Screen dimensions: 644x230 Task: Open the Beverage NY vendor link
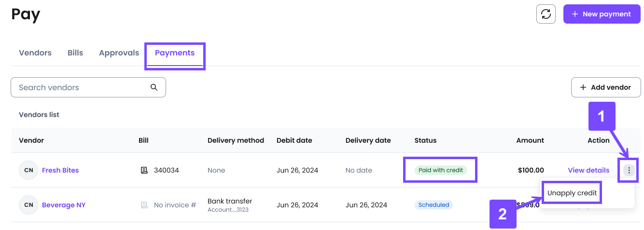64,205
